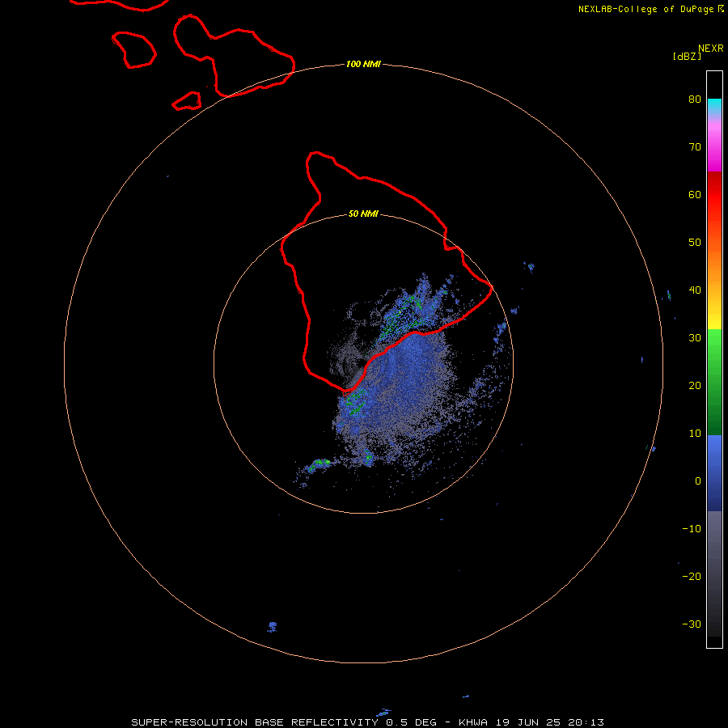
Task: Click the 10 dBZ scale value
Action: click(x=695, y=434)
